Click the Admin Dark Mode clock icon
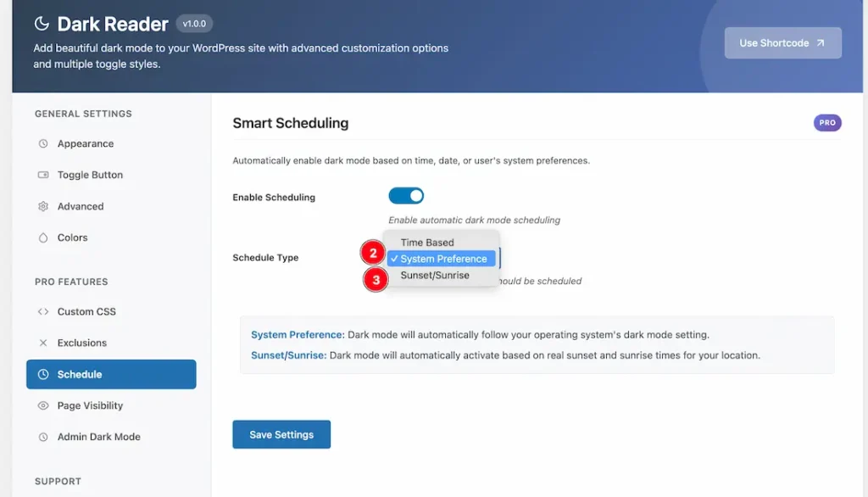The image size is (868, 497). click(43, 437)
